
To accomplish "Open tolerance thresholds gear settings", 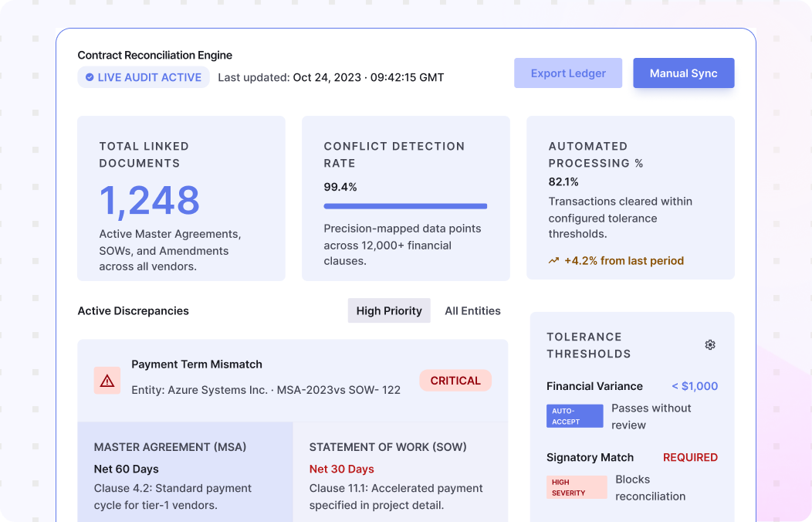I will pos(710,345).
